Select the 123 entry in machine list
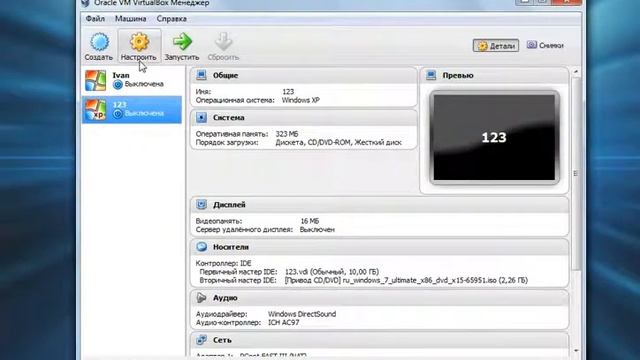This screenshot has height=360, width=640. 132,109
